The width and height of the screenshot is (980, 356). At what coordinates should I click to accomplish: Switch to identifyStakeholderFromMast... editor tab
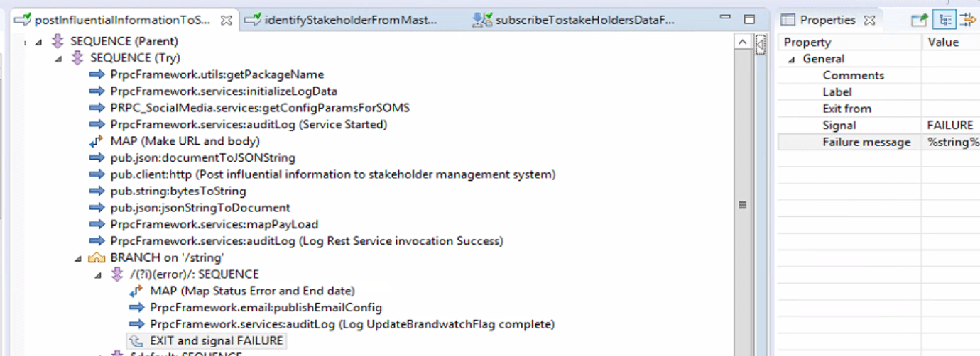click(342, 21)
